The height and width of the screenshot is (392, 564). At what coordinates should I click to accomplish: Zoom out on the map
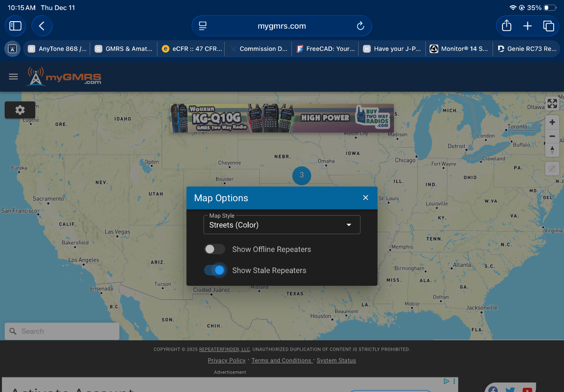[x=552, y=136]
